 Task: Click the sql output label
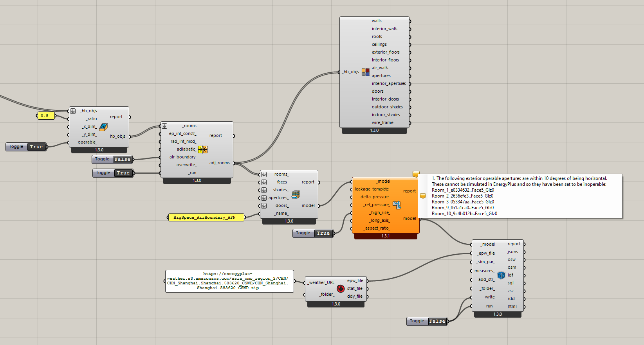pyautogui.click(x=511, y=283)
